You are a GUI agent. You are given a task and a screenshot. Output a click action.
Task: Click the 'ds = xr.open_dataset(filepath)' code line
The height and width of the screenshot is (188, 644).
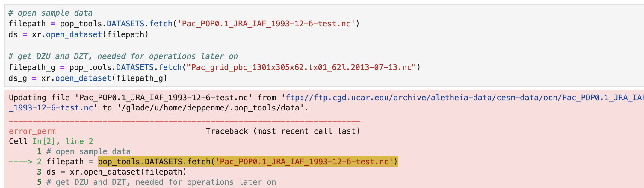pos(78,34)
